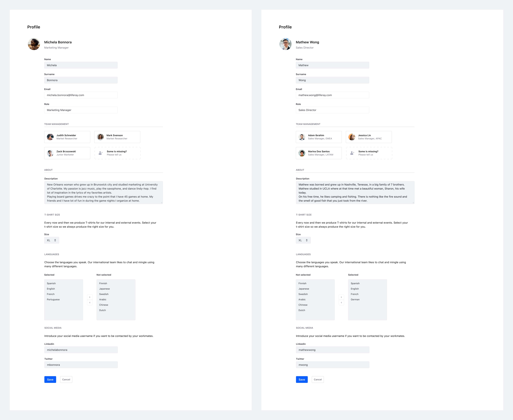513x420 pixels.
Task: Click Mathew's Twitter username field
Action: click(332, 365)
